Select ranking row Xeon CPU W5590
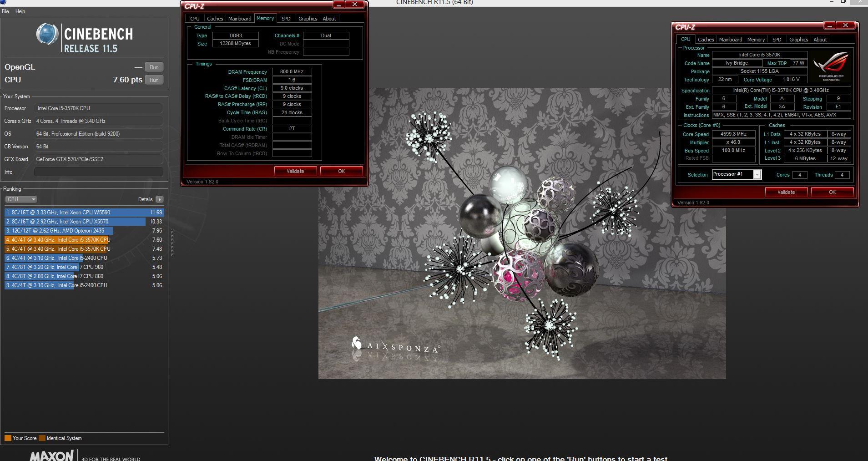Viewport: 868px width, 461px height. click(84, 213)
